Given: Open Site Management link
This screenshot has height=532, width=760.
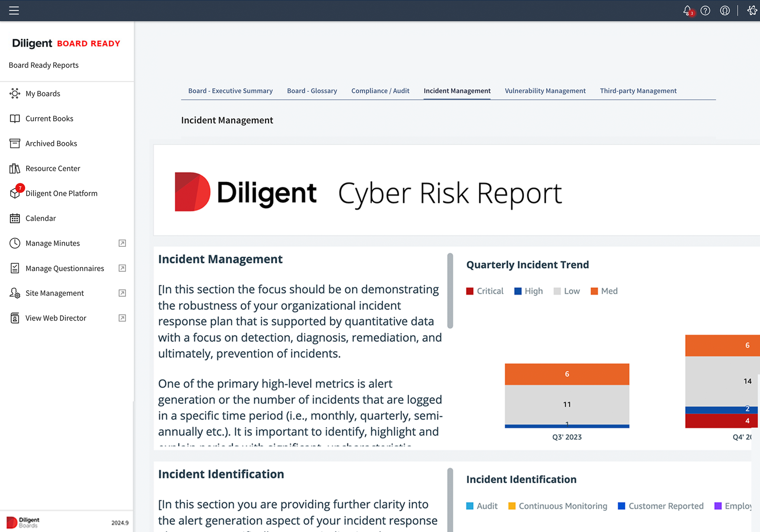Looking at the screenshot, I should 55,293.
